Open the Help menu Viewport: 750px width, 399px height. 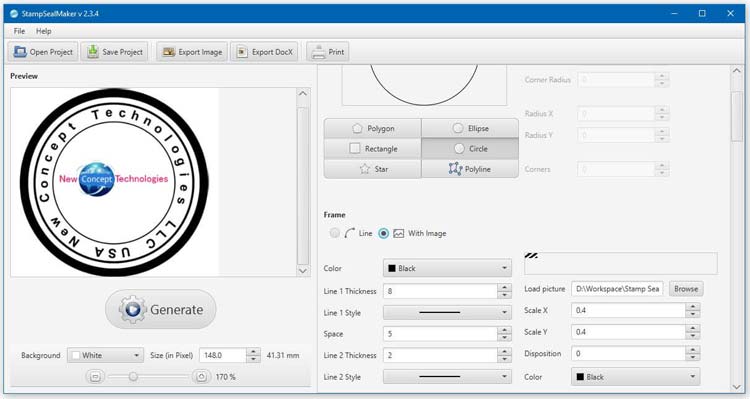[44, 31]
